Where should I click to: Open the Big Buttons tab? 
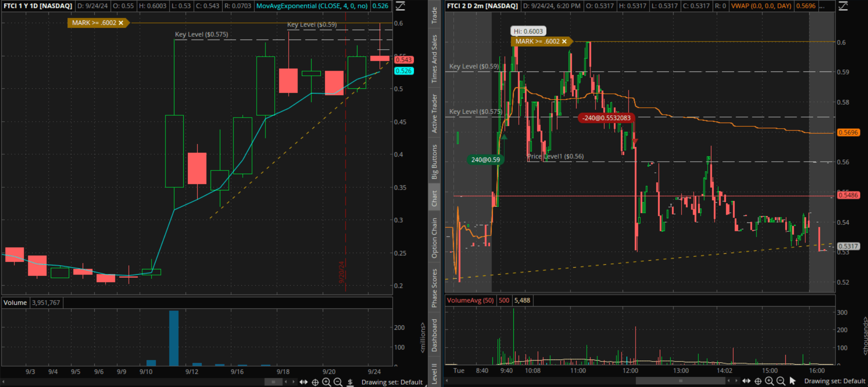pos(434,162)
